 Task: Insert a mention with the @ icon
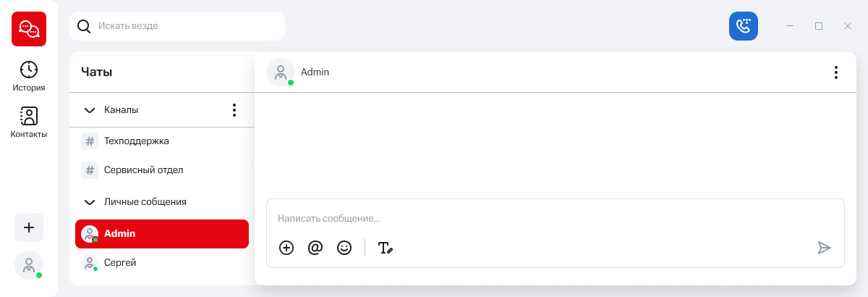315,248
